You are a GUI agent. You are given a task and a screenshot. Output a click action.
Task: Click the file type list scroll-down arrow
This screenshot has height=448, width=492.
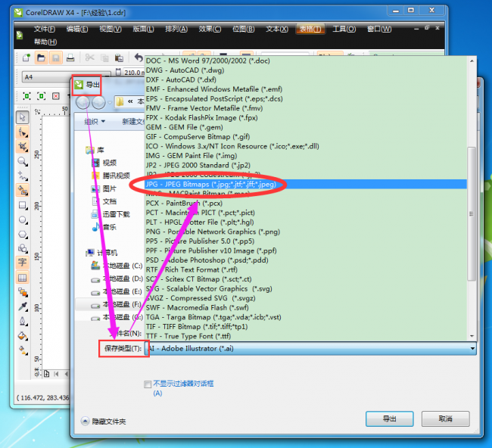tap(472, 336)
